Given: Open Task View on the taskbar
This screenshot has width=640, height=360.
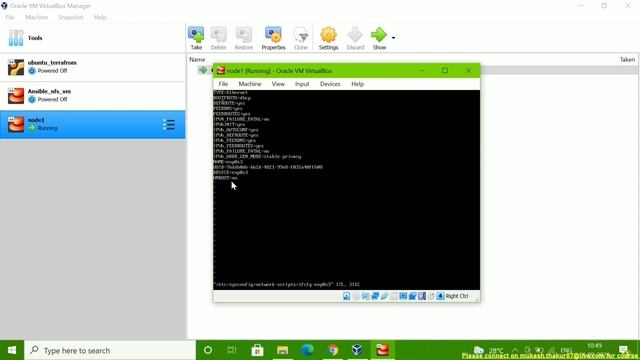Looking at the screenshot, I should tap(232, 350).
